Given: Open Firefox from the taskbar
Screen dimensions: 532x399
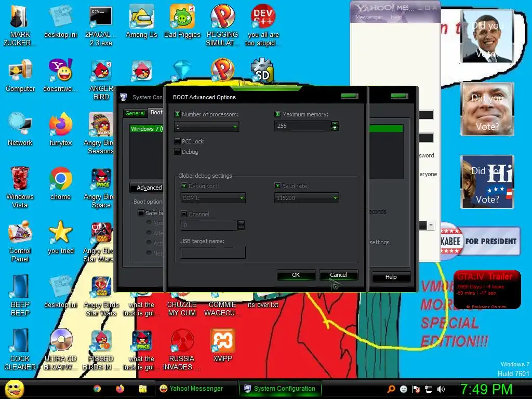Looking at the screenshot, I should [x=120, y=389].
